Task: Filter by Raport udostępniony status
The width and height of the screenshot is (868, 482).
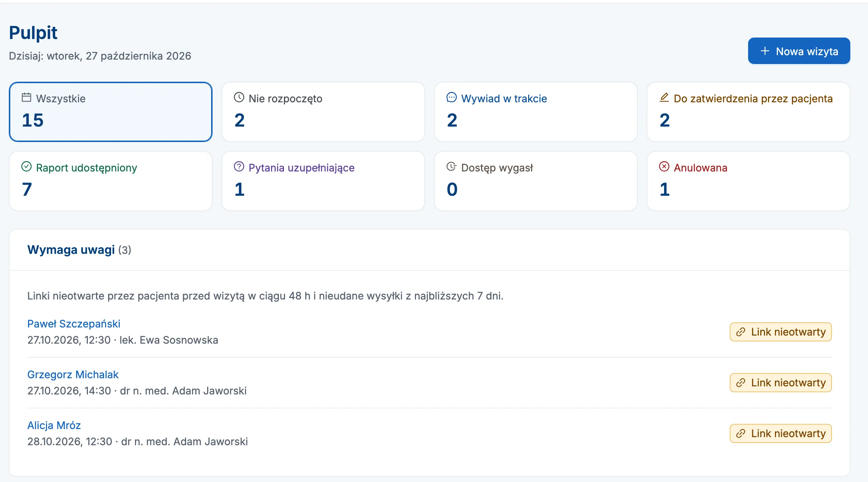Action: [x=111, y=181]
